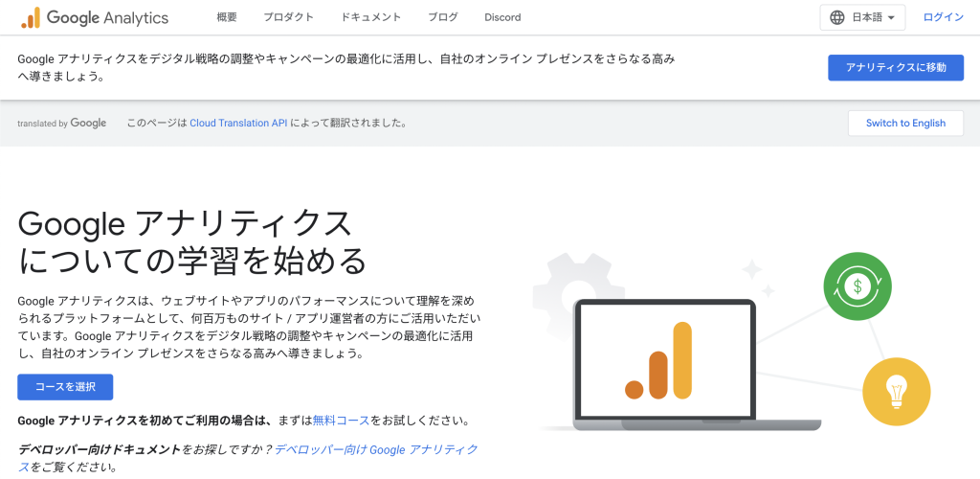Click the yellow lightbulb circle icon

tap(896, 391)
